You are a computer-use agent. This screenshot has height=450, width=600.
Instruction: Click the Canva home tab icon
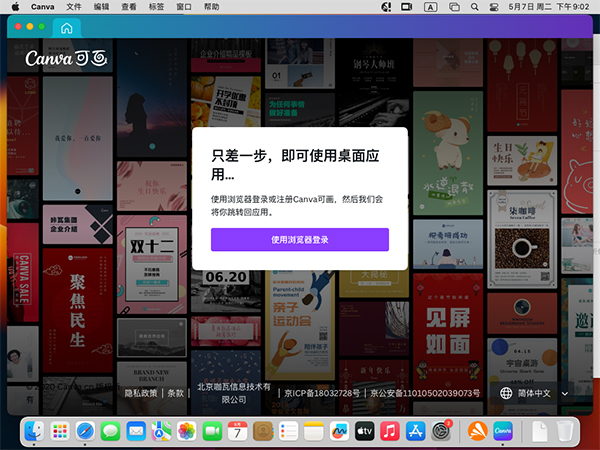[67, 29]
